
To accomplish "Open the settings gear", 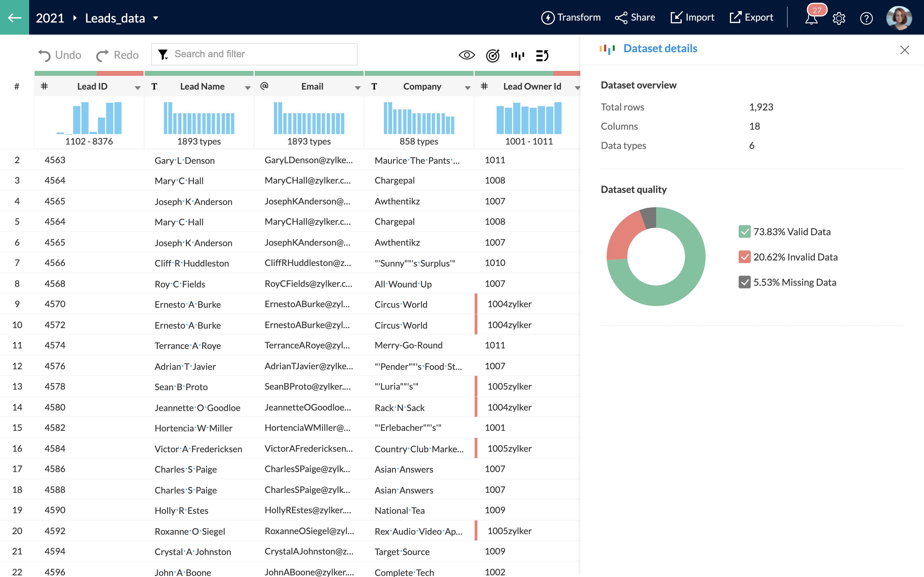I will click(839, 18).
